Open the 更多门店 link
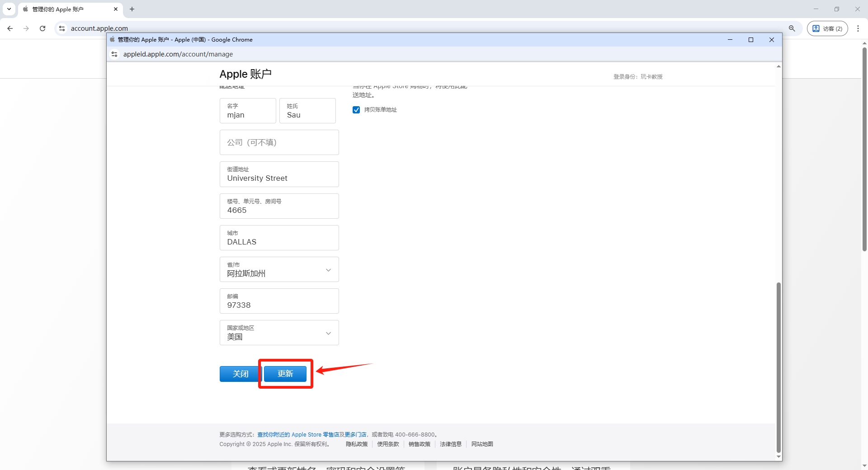868x470 pixels. tap(355, 435)
